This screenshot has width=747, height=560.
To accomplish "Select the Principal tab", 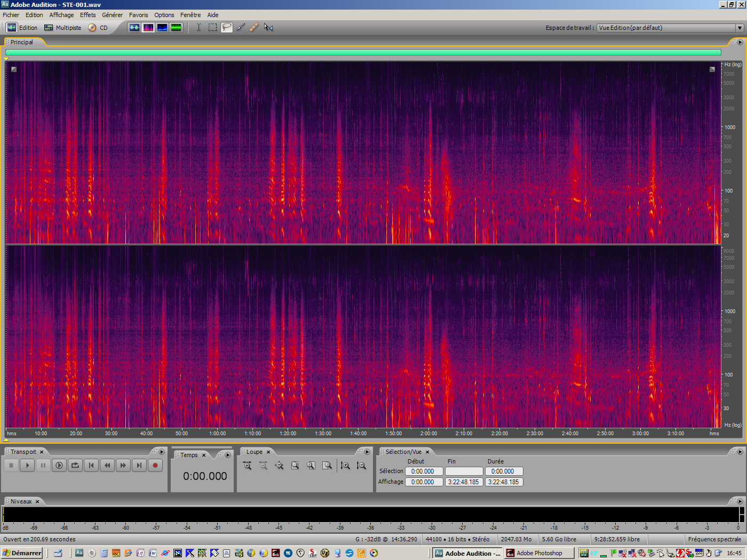I will point(22,42).
